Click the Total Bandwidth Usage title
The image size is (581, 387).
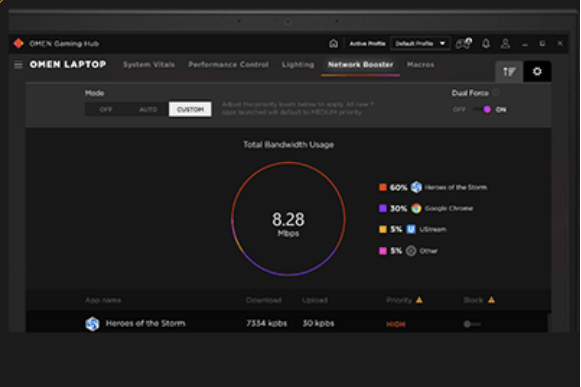289,145
